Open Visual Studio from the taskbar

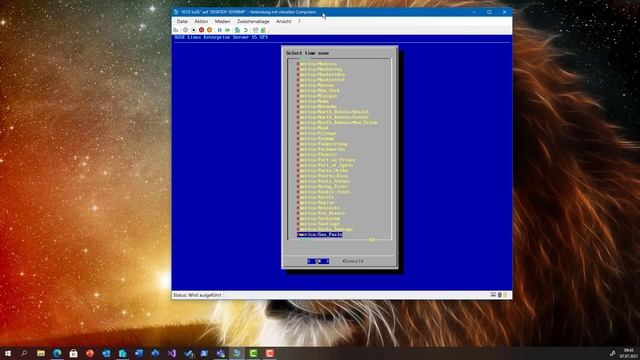[172, 353]
